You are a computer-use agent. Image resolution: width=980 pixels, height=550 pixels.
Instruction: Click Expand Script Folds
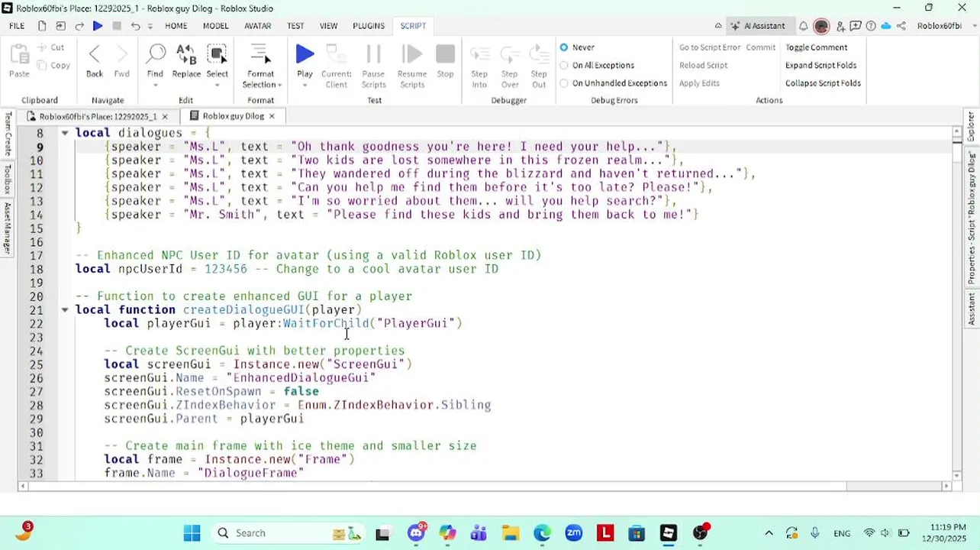click(x=821, y=65)
